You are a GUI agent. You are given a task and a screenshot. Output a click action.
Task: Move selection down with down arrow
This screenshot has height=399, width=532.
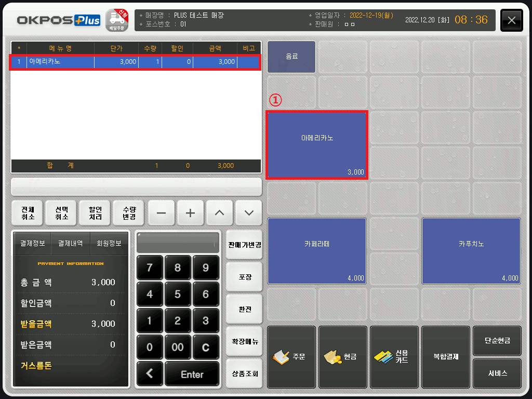pyautogui.click(x=248, y=213)
